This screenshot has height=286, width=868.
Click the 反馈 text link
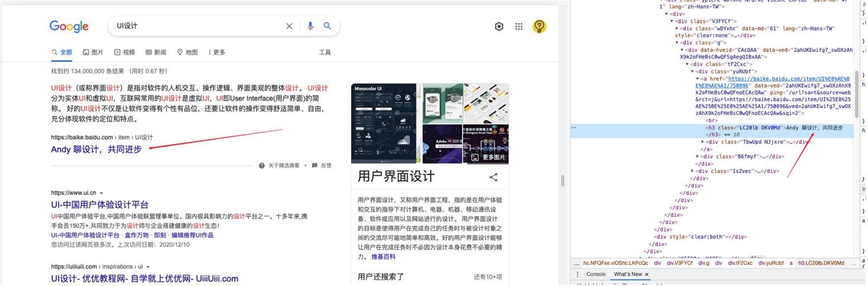tap(326, 166)
